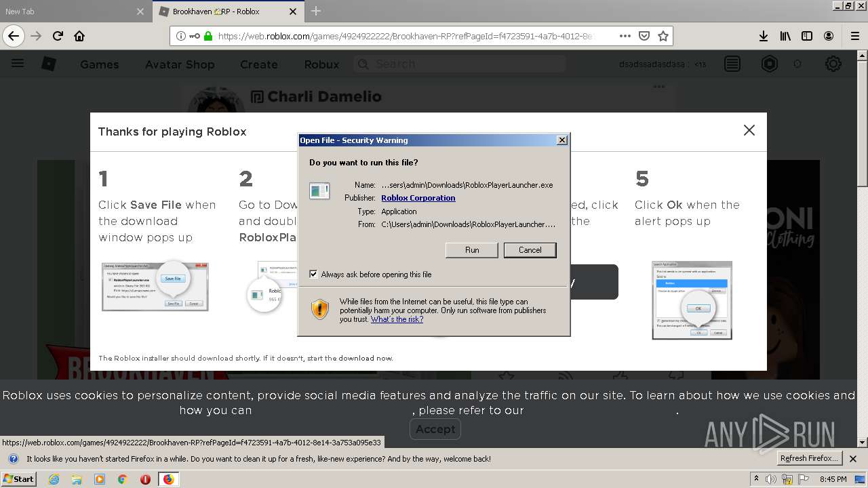Viewport: 868px width, 488px height.
Task: Click the address bar URL
Action: 406,36
